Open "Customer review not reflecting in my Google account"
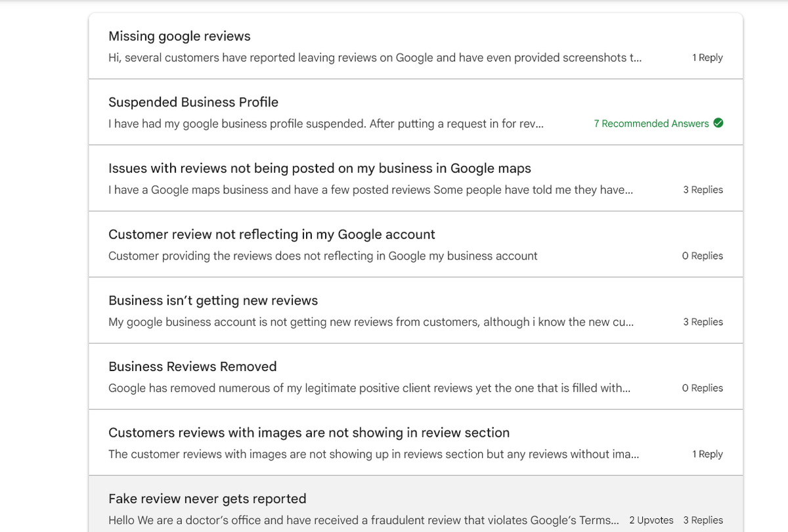Screen dimensions: 788x532 click(x=272, y=234)
